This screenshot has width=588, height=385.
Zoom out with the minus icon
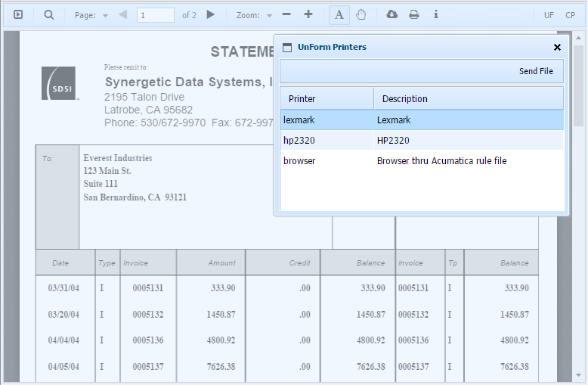point(286,14)
